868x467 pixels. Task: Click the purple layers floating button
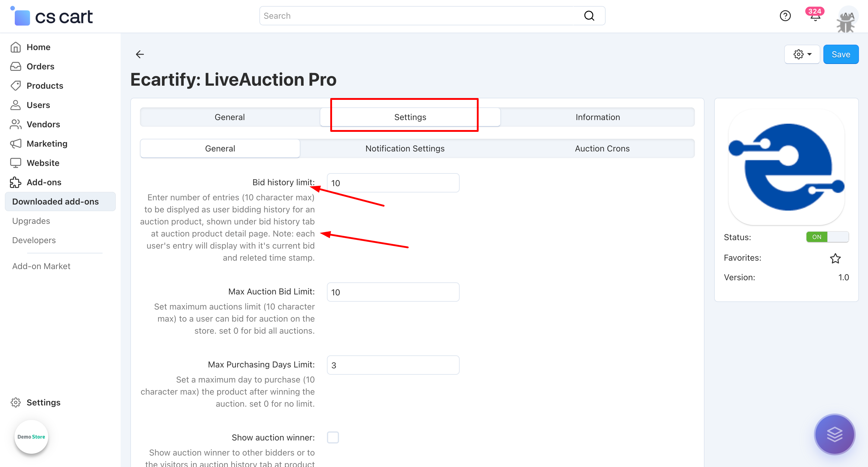[x=835, y=434]
